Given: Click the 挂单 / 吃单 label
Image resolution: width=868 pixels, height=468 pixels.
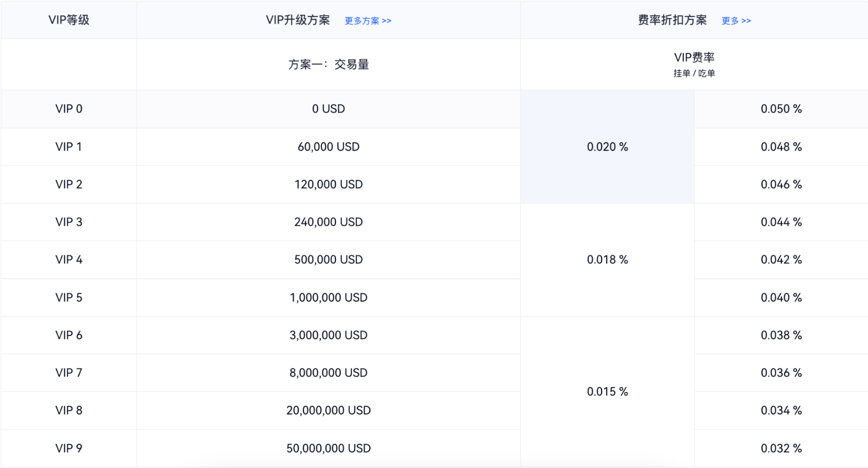Looking at the screenshot, I should (x=694, y=73).
